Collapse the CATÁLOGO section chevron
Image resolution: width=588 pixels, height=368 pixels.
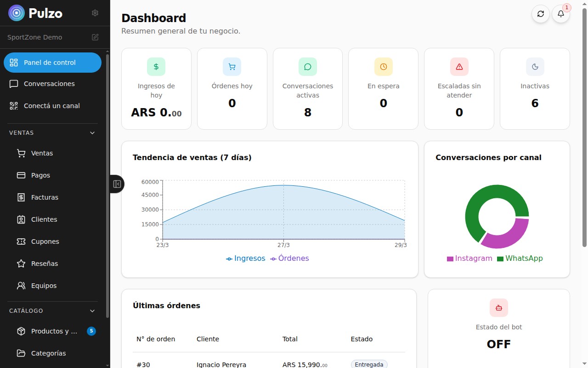(x=92, y=311)
